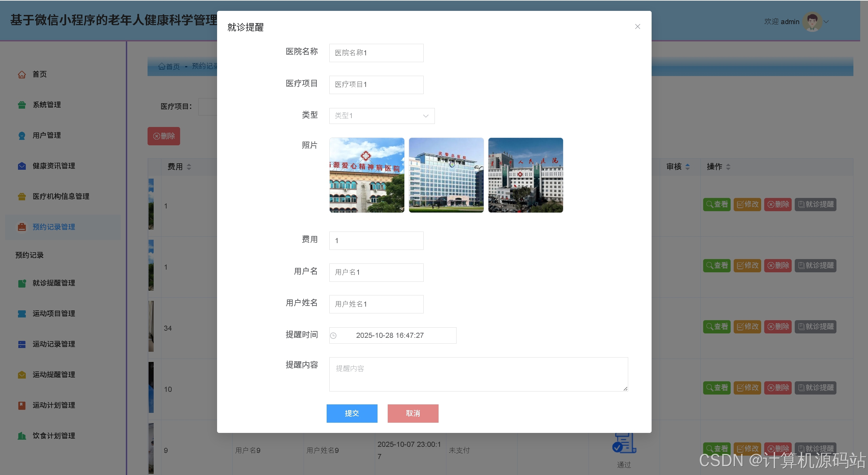This screenshot has height=475, width=868.
Task: Click the home icon in sidebar
Action: pos(22,74)
